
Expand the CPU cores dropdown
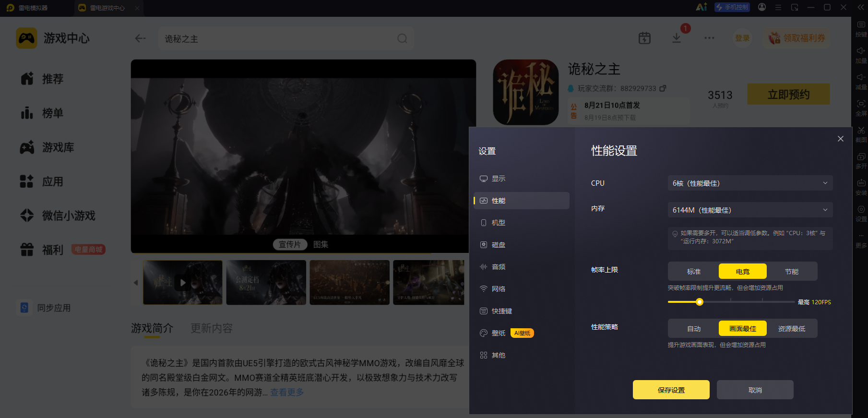coord(750,183)
